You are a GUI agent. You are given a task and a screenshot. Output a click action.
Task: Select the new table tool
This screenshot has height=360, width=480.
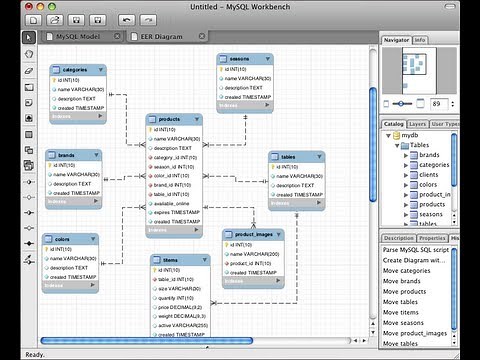(x=29, y=135)
